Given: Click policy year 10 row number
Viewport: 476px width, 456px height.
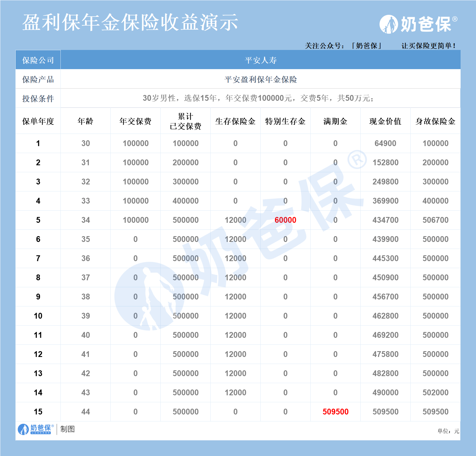Looking at the screenshot, I should [38, 316].
